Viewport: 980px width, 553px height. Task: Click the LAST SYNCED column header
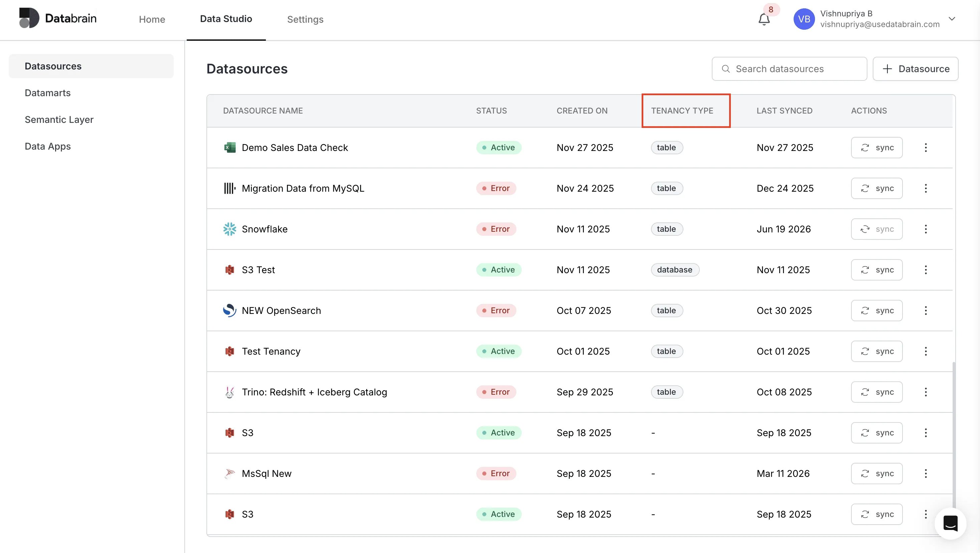tap(785, 111)
